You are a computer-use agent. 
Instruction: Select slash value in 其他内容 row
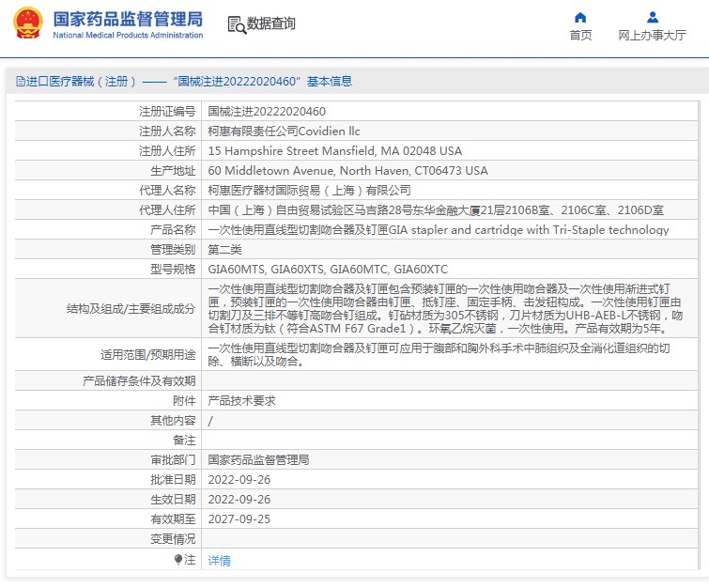(x=210, y=421)
